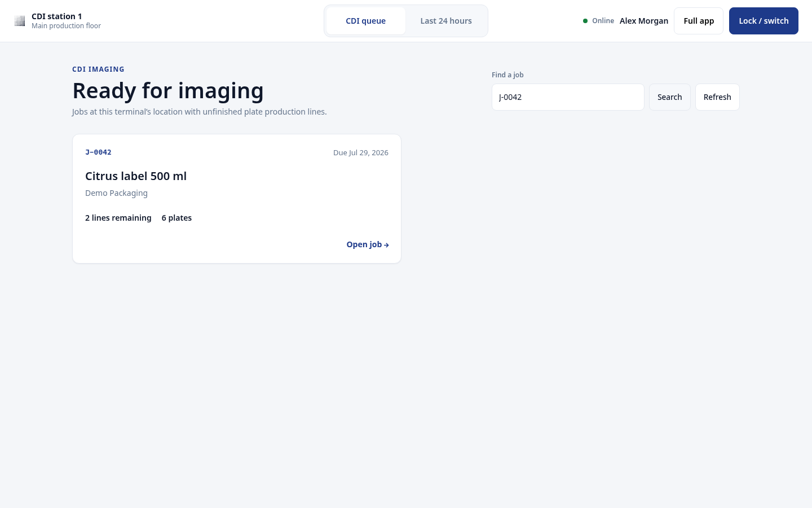Click the Lock / switch button
Screen dimensions: 812x508
click(764, 21)
